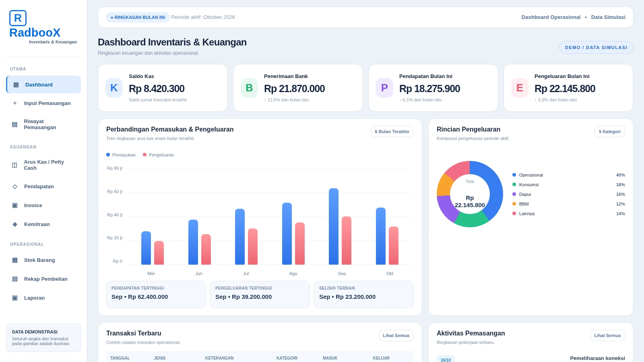Open the Laporan menu entry
This screenshot has width=644, height=362.
[x=43, y=298]
